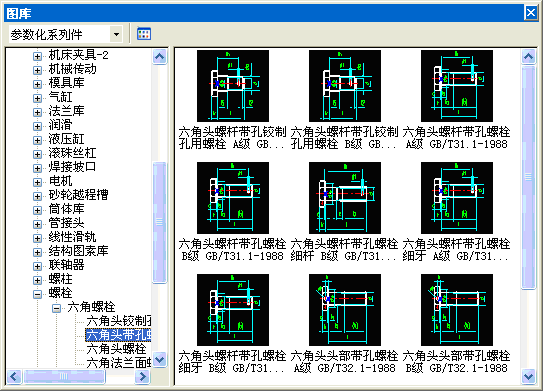Viewport: 543px width, 391px height.
Task: Expand the 管接头 tree node
Action: click(x=37, y=224)
